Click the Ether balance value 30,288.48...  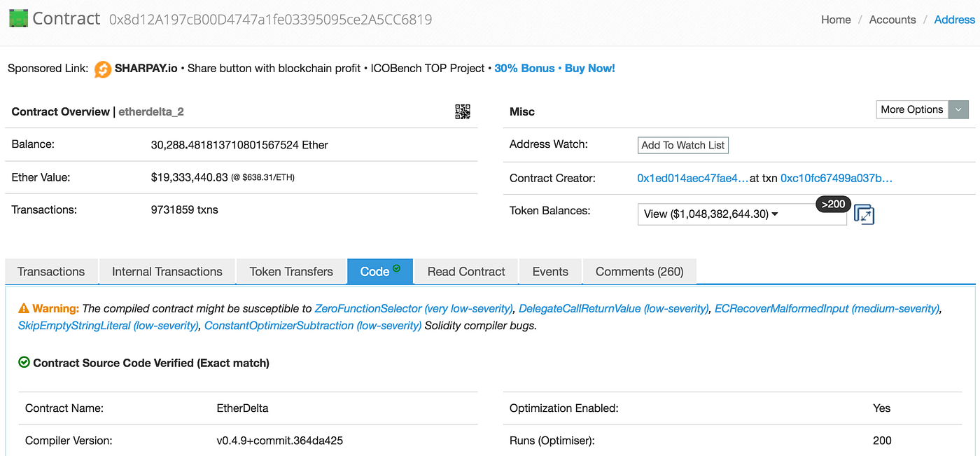239,145
